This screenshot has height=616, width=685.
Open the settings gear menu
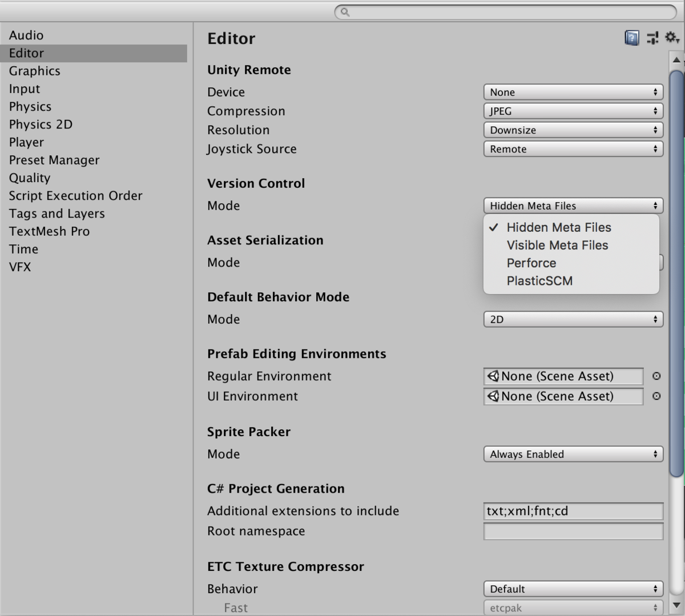coord(670,37)
